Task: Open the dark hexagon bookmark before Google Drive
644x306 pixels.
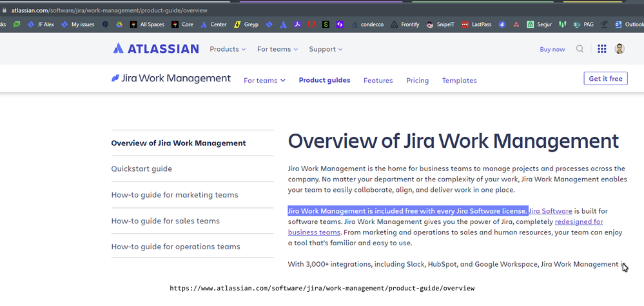Action: click(x=105, y=25)
